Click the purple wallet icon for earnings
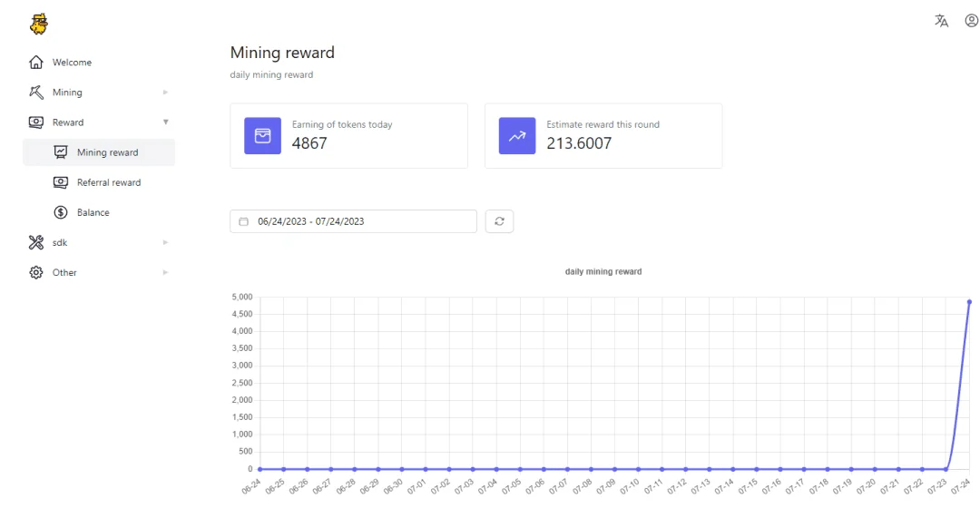The height and width of the screenshot is (508, 980). pyautogui.click(x=262, y=135)
